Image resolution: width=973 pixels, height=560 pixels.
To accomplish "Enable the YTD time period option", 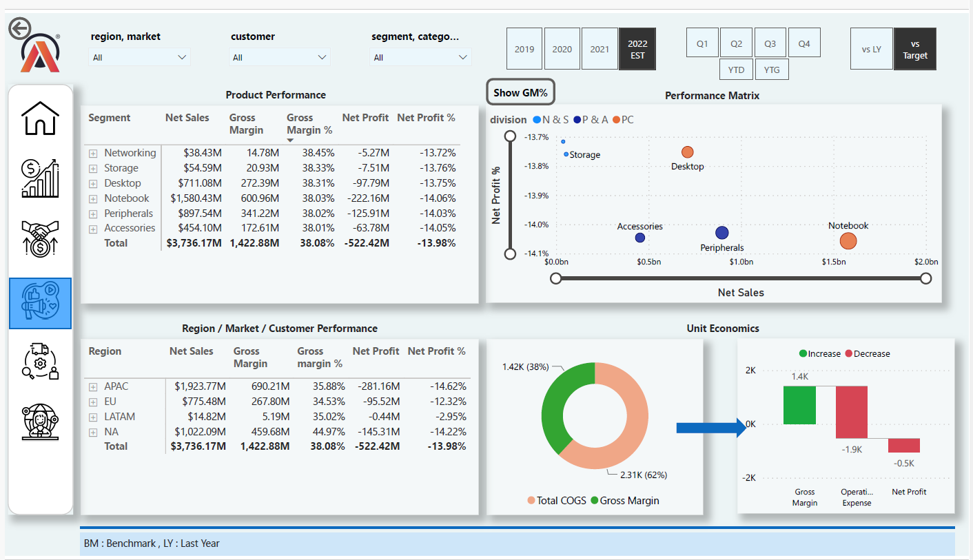I will [736, 69].
